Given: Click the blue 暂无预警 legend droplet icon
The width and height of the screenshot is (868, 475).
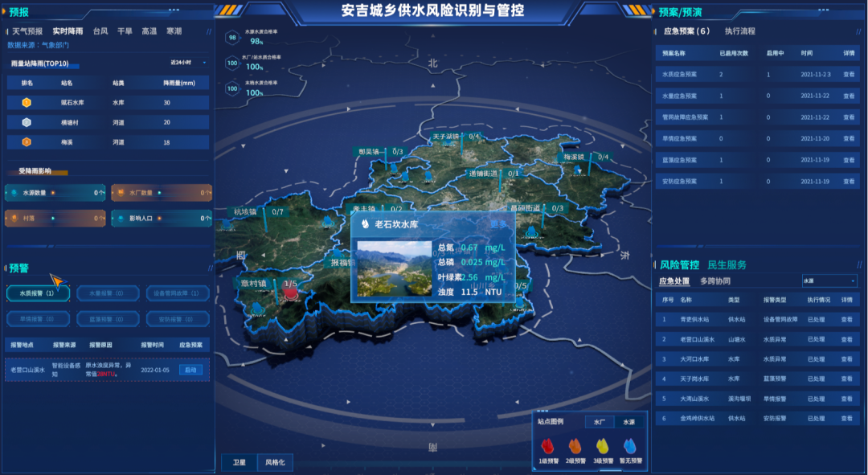Looking at the screenshot, I should (x=629, y=445).
